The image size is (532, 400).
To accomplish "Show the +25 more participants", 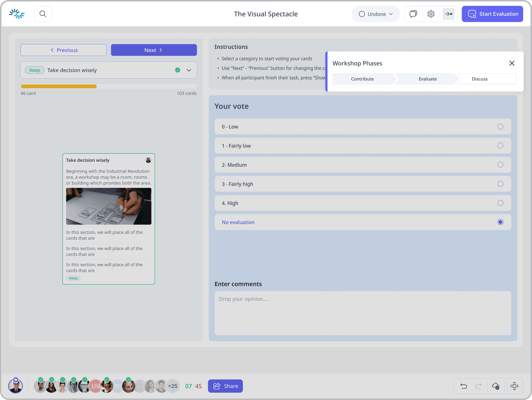I will pyautogui.click(x=173, y=386).
